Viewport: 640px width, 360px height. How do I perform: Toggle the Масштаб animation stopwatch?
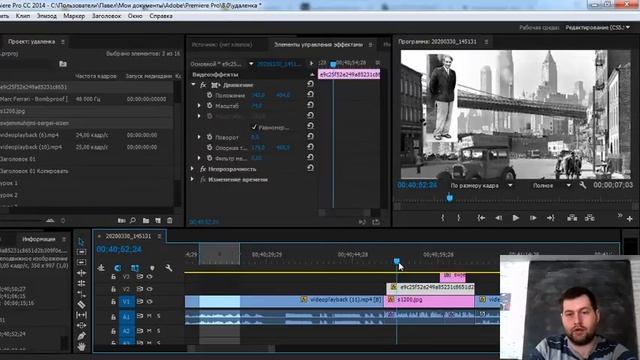pos(209,105)
